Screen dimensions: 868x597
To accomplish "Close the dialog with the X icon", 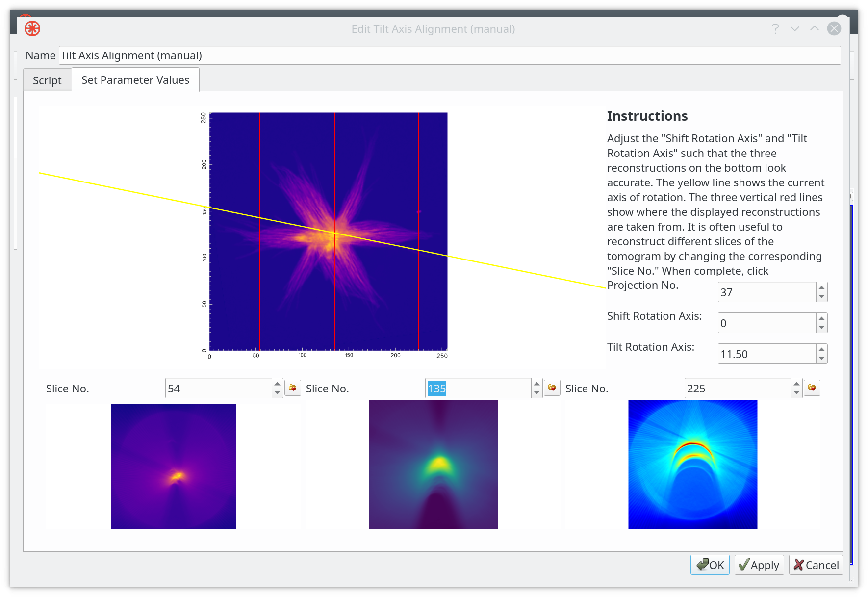I will pyautogui.click(x=834, y=28).
